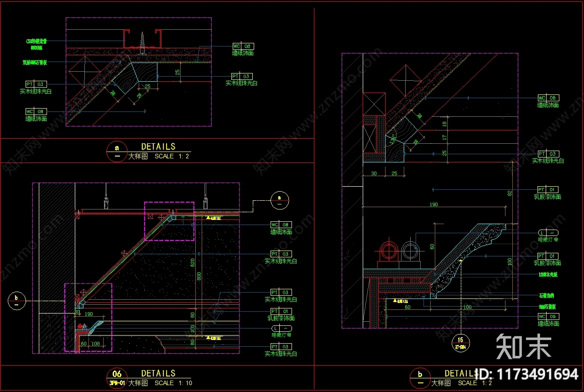
Task: Click the '乳胶漆饰面' label beside detail 06
Action: 281,318
